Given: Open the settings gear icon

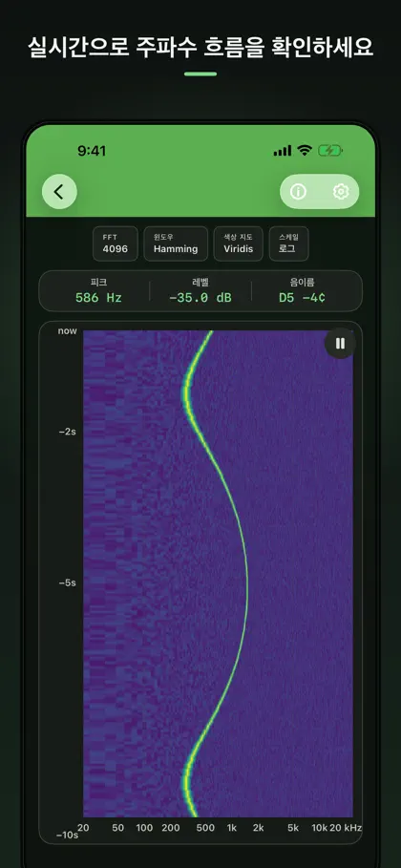Looking at the screenshot, I should pos(341,192).
